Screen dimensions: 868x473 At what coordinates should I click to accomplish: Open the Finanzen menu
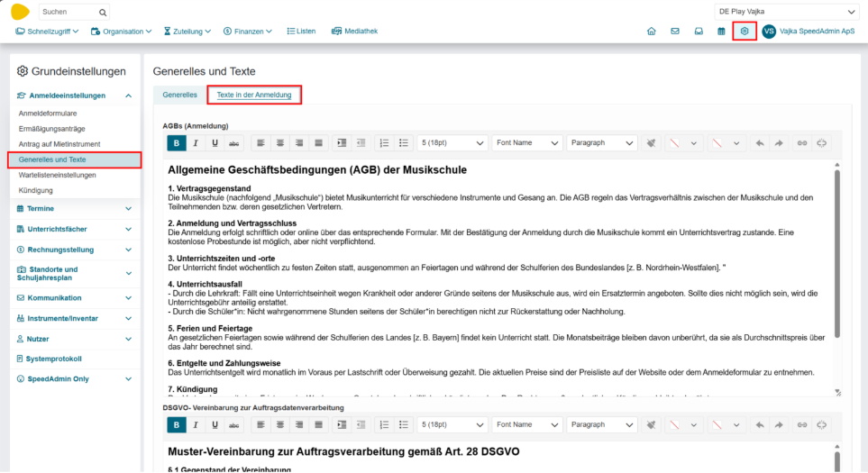(x=247, y=31)
